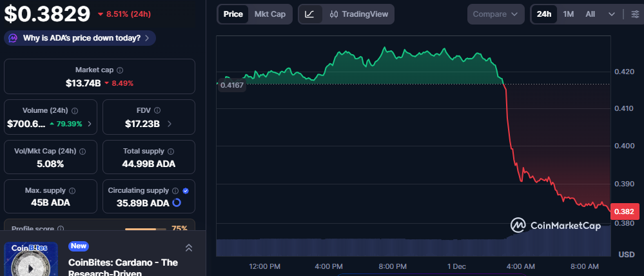The height and width of the screenshot is (276, 644).
Task: Expand the CoinBites panel chevron
Action: 189,248
